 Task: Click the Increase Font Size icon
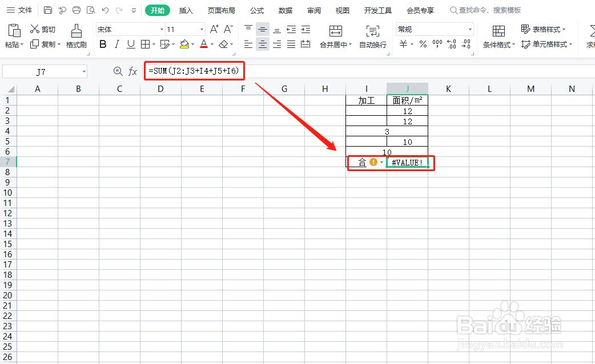(214, 27)
